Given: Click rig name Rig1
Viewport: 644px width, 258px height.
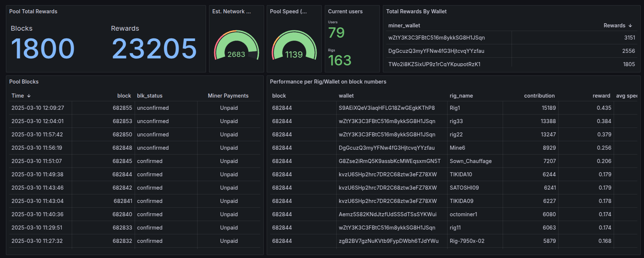Looking at the screenshot, I should pyautogui.click(x=455, y=108).
